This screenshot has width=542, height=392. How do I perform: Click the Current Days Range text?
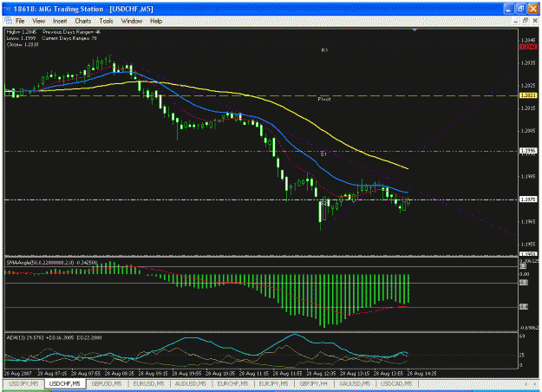69,38
